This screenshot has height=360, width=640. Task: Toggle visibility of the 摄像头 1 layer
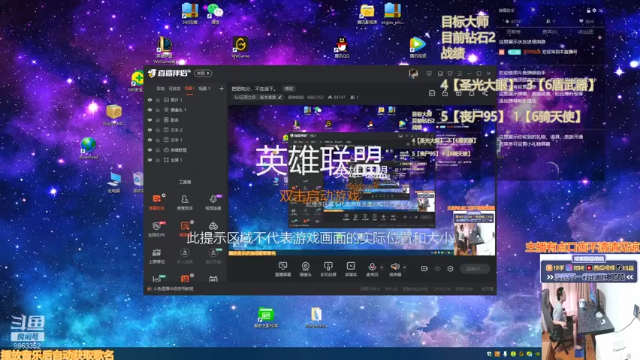[x=150, y=110]
